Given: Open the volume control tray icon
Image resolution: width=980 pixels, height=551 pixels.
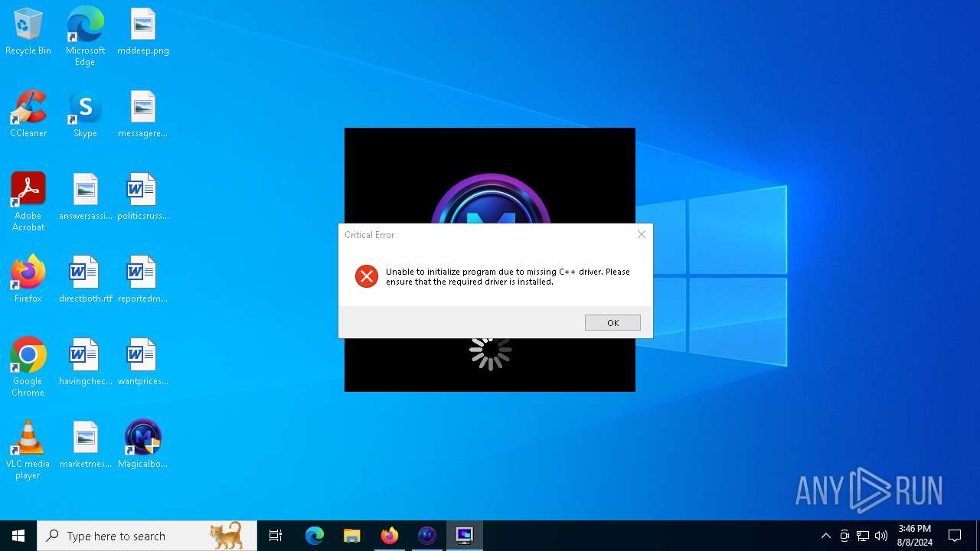Looking at the screenshot, I should tap(881, 536).
